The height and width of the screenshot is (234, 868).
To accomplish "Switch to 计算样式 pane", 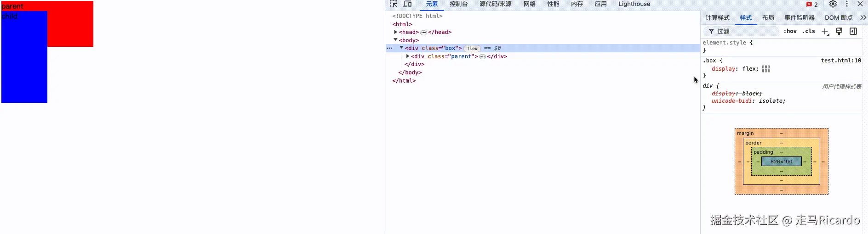I will pos(718,17).
